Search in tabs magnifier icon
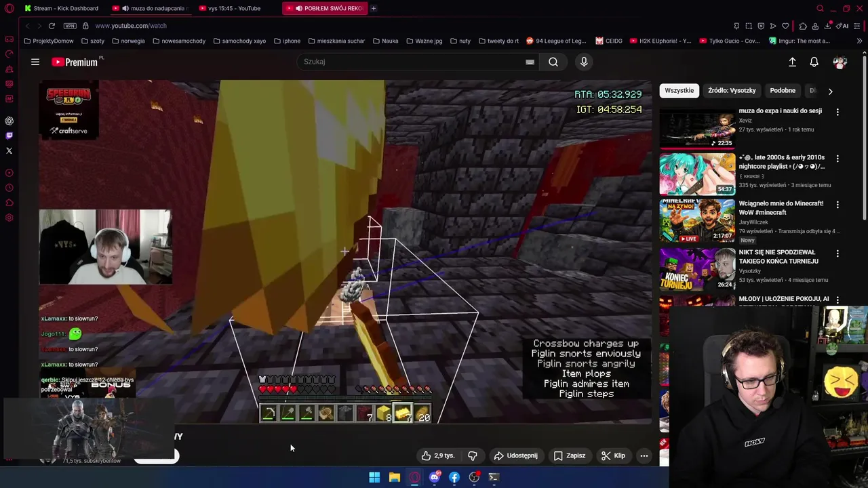The width and height of the screenshot is (868, 488). 820,8
